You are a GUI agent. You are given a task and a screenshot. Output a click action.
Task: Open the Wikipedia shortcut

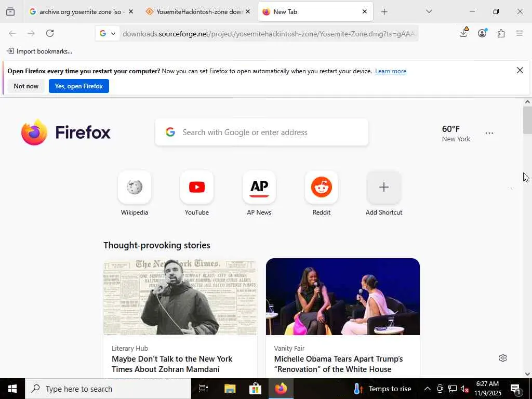coord(135,193)
